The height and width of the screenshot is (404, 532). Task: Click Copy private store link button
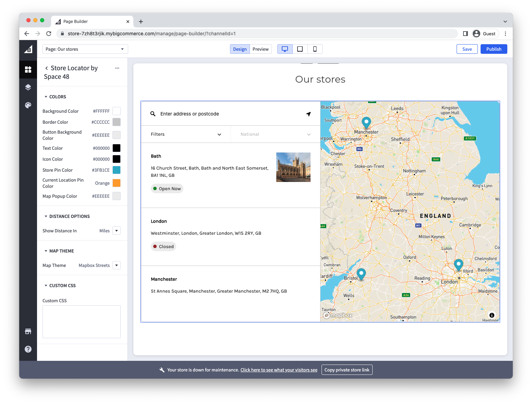pos(347,370)
